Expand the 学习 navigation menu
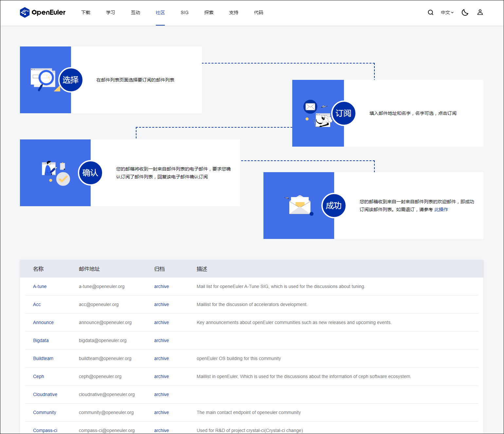Image resolution: width=504 pixels, height=434 pixels. pyautogui.click(x=111, y=12)
